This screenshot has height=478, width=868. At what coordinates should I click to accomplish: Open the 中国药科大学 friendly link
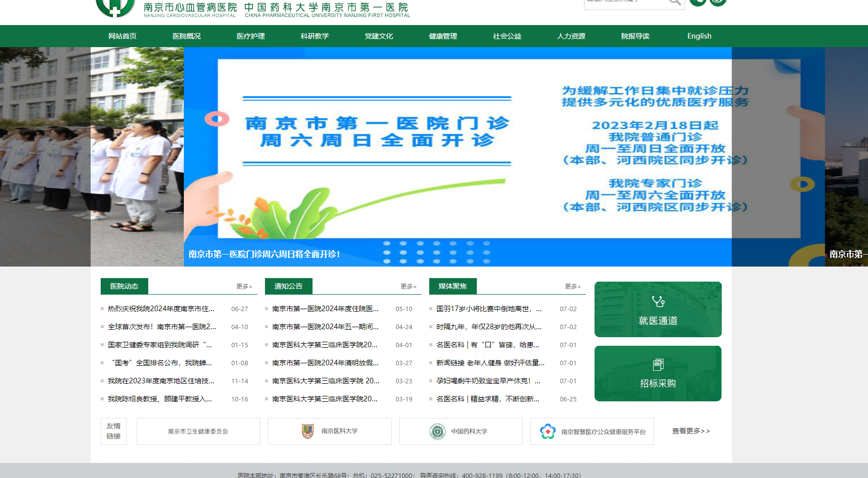(x=461, y=431)
